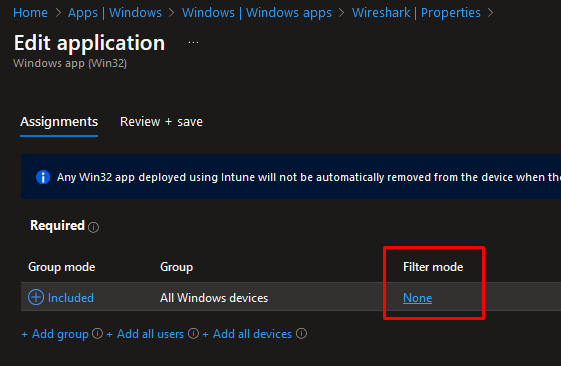The height and width of the screenshot is (366, 561).
Task: Click the Required section heading
Action: pos(57,225)
